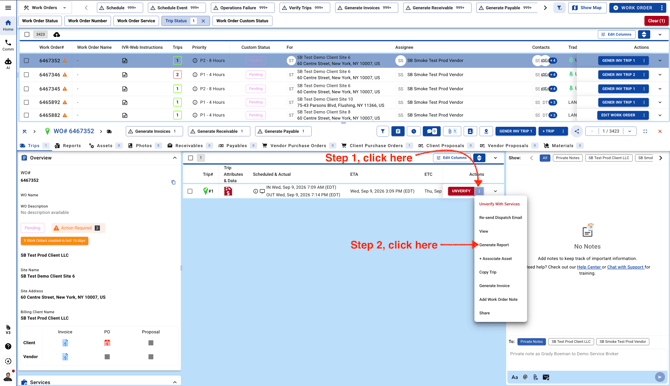
Task: Select Re-send Dispatch Email menu entry
Action: 500,218
